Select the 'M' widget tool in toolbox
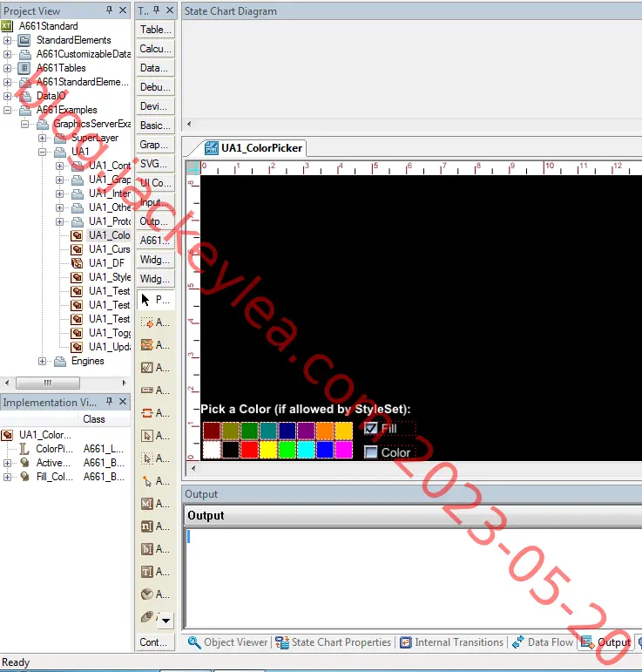 point(147,504)
